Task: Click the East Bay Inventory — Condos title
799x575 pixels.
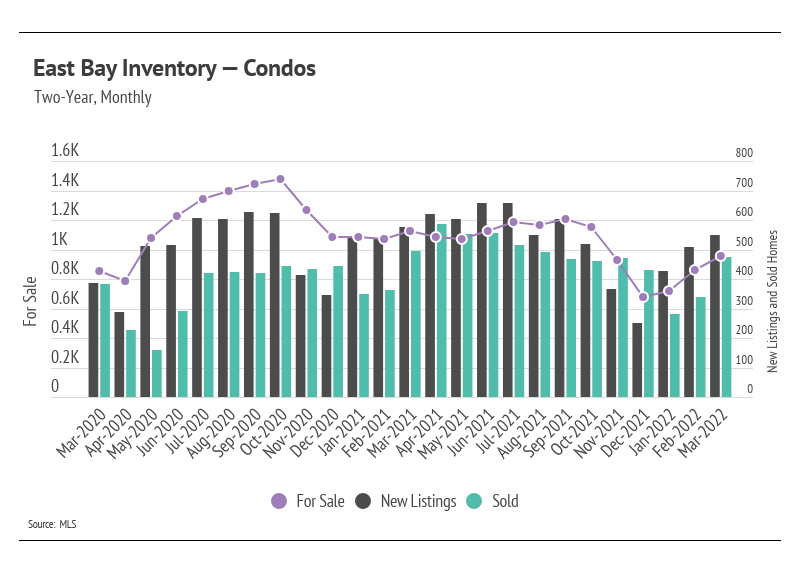Action: [174, 68]
